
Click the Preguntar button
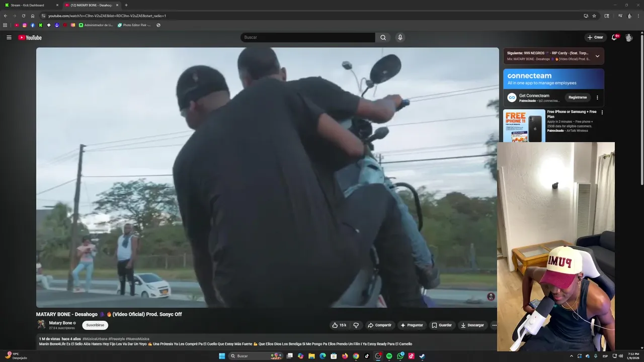click(x=412, y=325)
